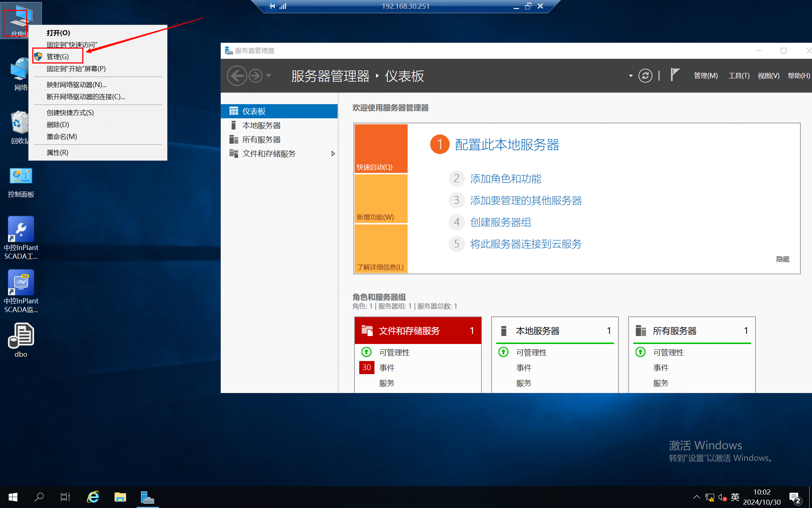Viewport: 812px width, 508px height.
Task: Open the 工具(T) menu
Action: pyautogui.click(x=739, y=75)
